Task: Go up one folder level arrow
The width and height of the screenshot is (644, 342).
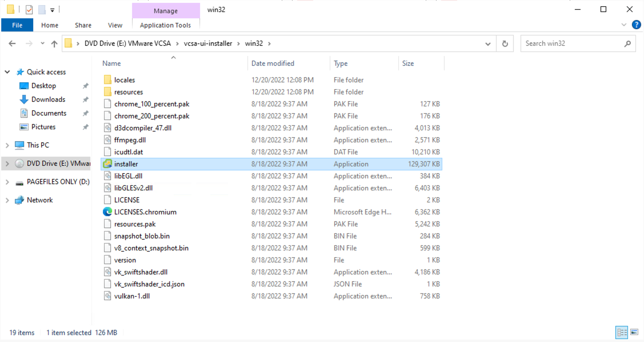Action: [x=54, y=43]
